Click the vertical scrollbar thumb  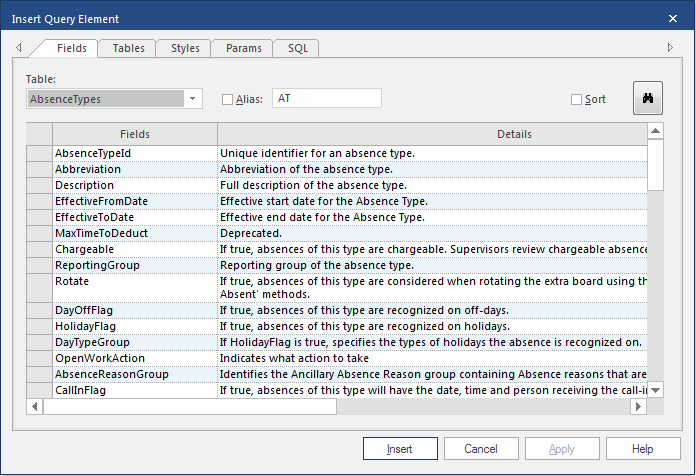tap(655, 165)
